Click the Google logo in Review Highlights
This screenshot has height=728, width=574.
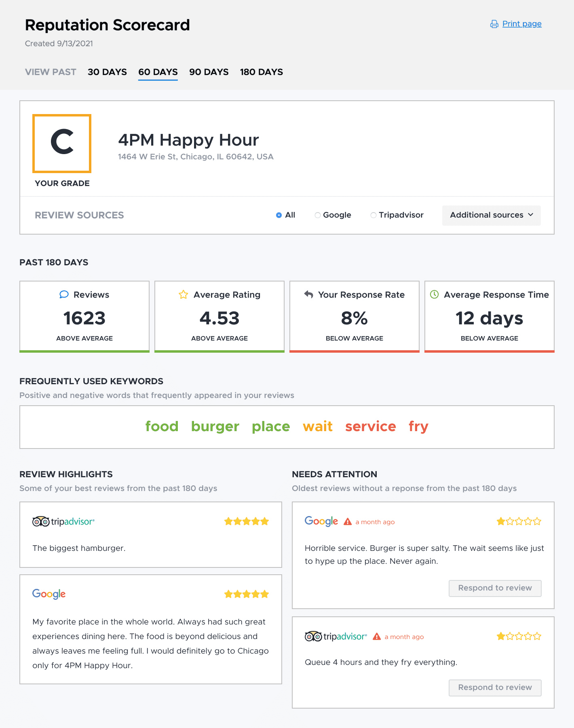(x=49, y=594)
